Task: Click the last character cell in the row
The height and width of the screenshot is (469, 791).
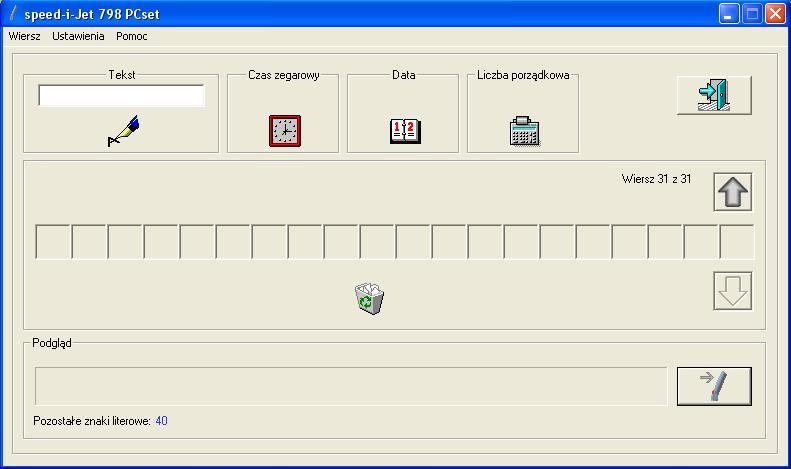Action: [x=737, y=242]
